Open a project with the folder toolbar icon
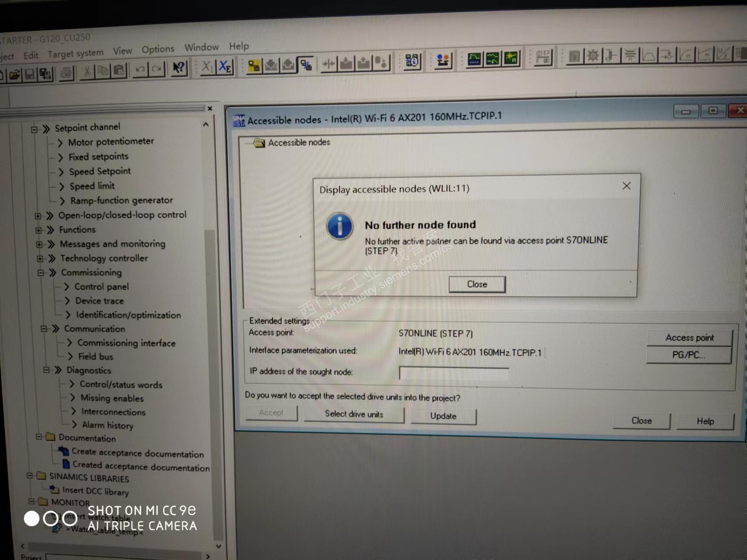 point(14,75)
